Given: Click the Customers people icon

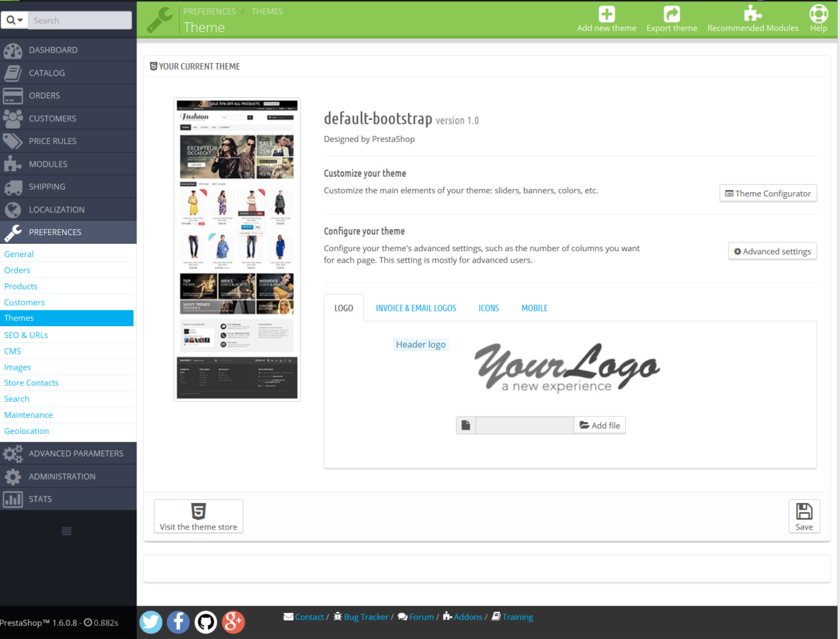Looking at the screenshot, I should coord(13,119).
